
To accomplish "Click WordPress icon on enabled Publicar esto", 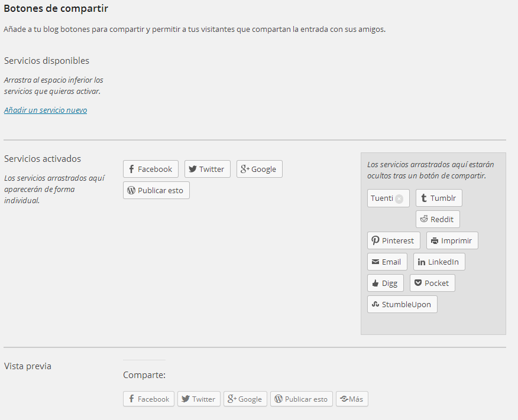I will (131, 190).
